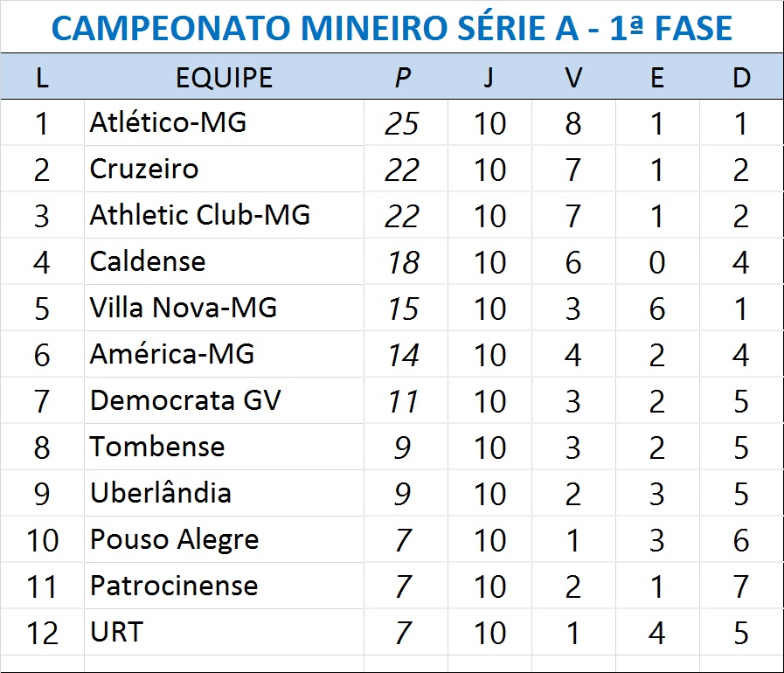Viewport: 784px width, 673px height.
Task: Click Villa Nova-MG in the table
Action: (184, 308)
